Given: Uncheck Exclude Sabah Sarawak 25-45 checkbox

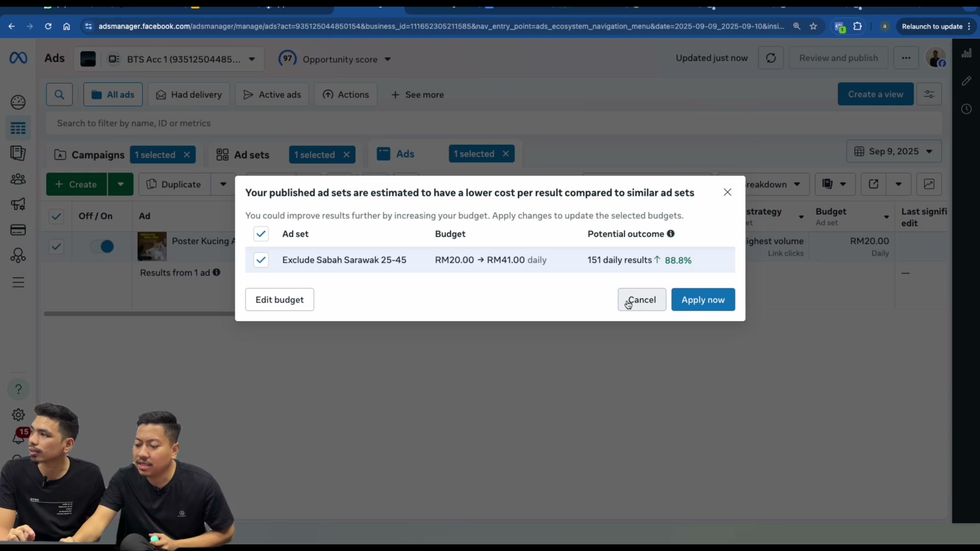Looking at the screenshot, I should coord(261,260).
